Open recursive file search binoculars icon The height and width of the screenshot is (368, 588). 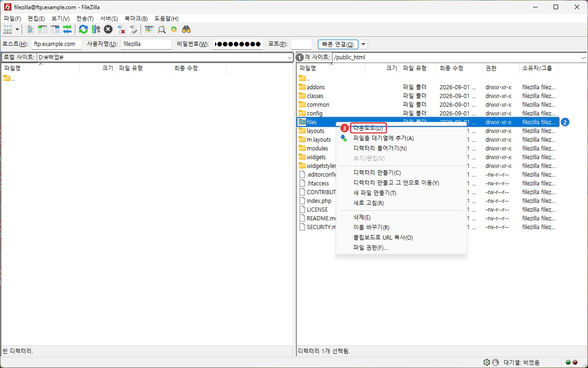tap(186, 30)
